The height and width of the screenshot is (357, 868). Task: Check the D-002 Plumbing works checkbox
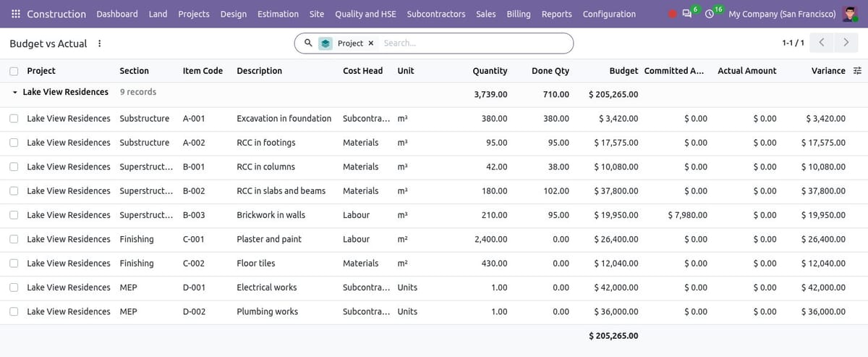pyautogui.click(x=14, y=311)
